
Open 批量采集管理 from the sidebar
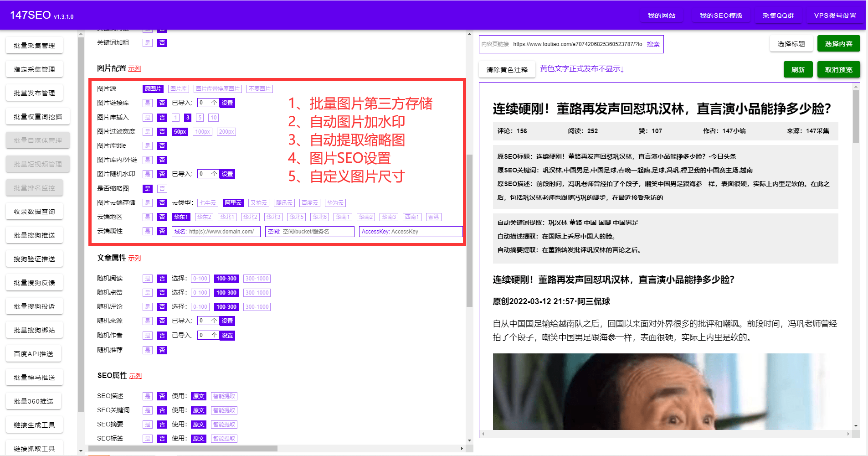point(34,45)
